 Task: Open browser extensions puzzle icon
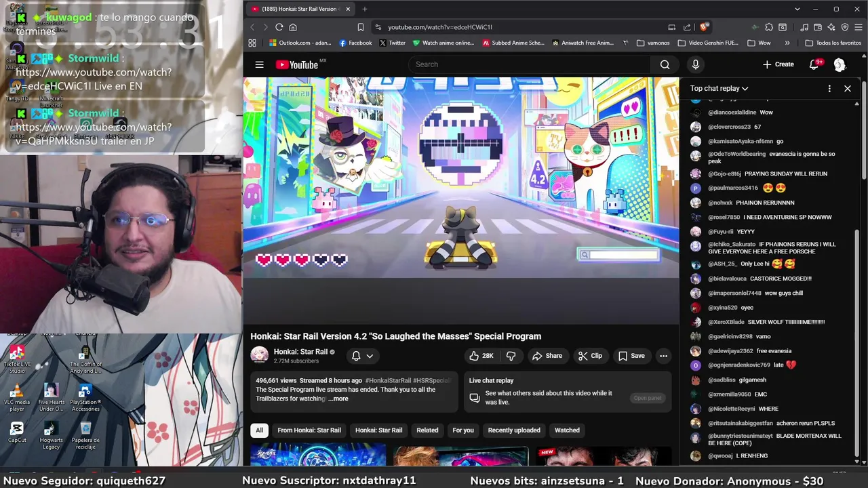click(768, 27)
